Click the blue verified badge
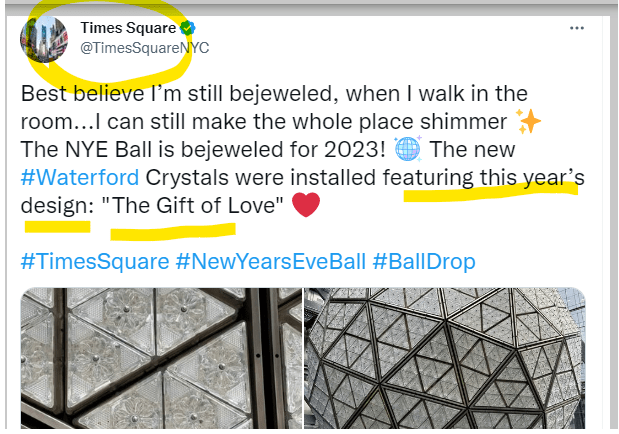619x434 pixels. (187, 28)
